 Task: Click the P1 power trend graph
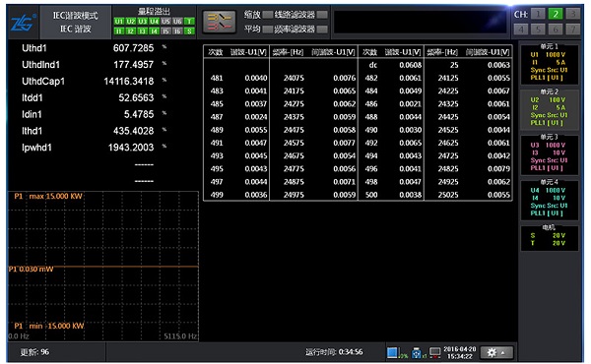pyautogui.click(x=103, y=267)
